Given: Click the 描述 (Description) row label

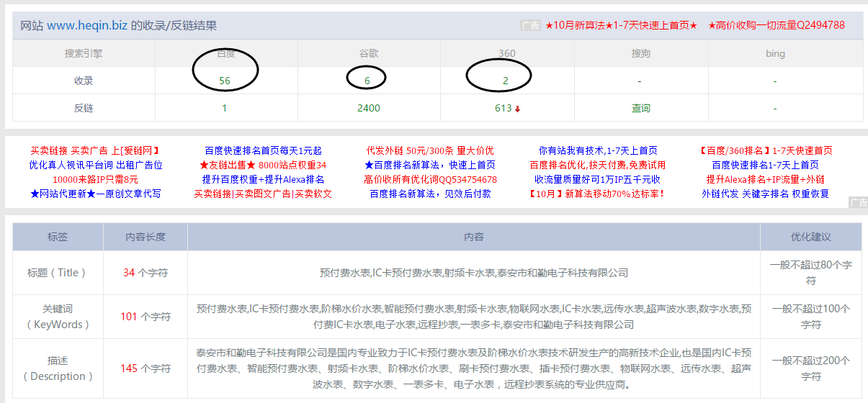Looking at the screenshot, I should (x=58, y=368).
